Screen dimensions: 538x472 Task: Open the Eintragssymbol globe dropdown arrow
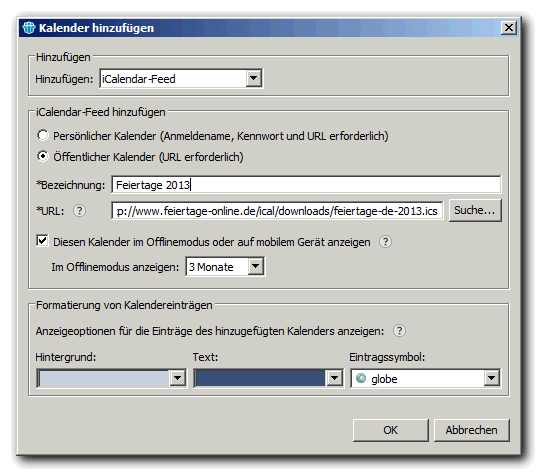pos(491,378)
